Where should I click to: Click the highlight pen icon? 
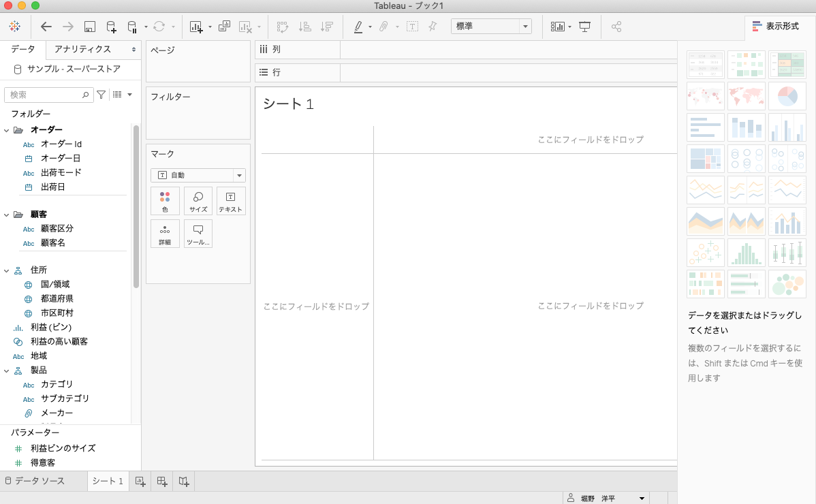(358, 27)
